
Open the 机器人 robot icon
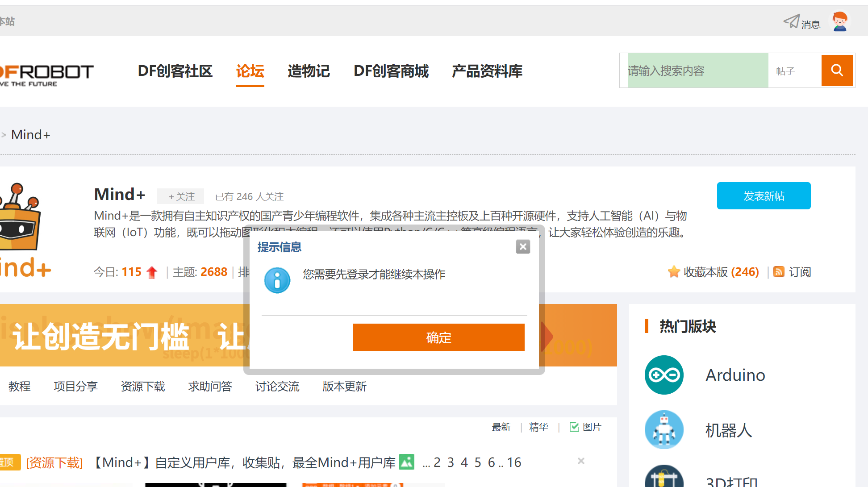click(664, 430)
